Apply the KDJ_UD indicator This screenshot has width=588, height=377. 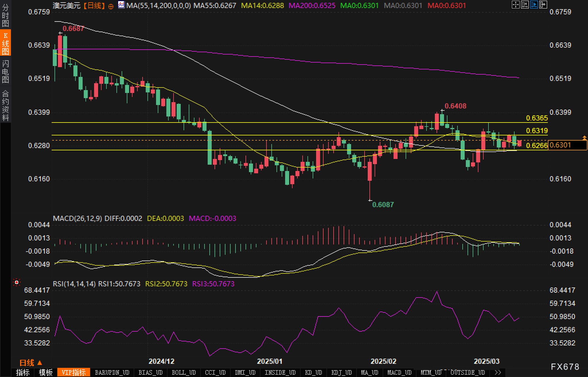pyautogui.click(x=341, y=372)
